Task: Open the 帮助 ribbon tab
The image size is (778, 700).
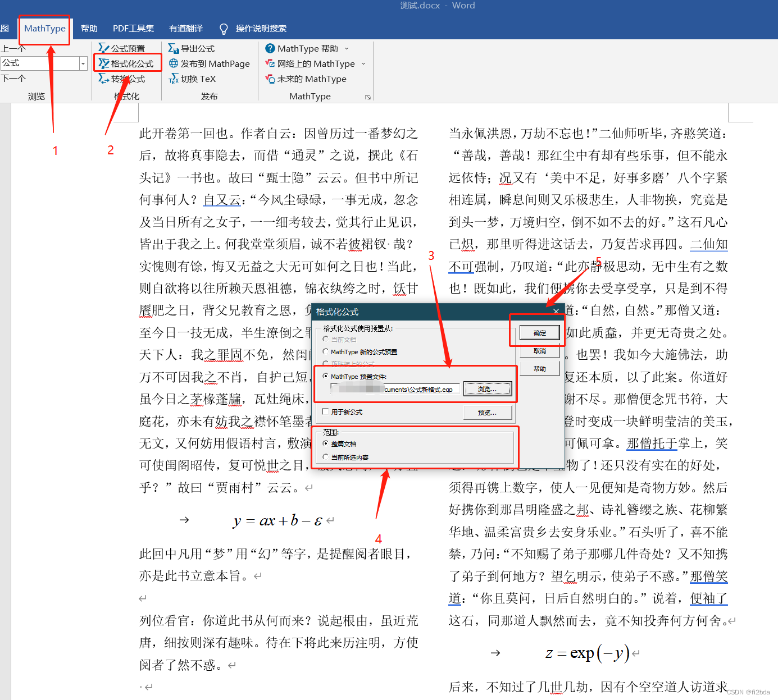Action: pos(89,29)
